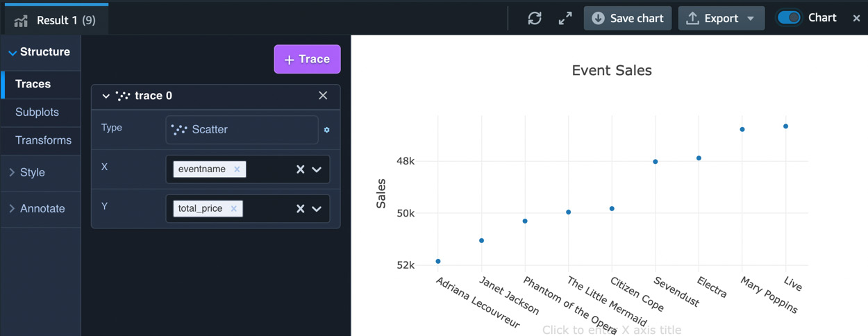Open the Subplots menu item

pyautogui.click(x=41, y=112)
